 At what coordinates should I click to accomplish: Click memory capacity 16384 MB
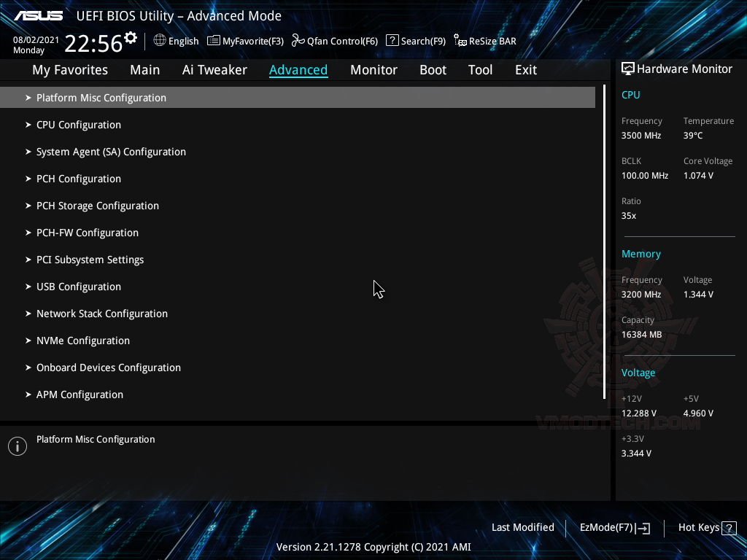[641, 335]
